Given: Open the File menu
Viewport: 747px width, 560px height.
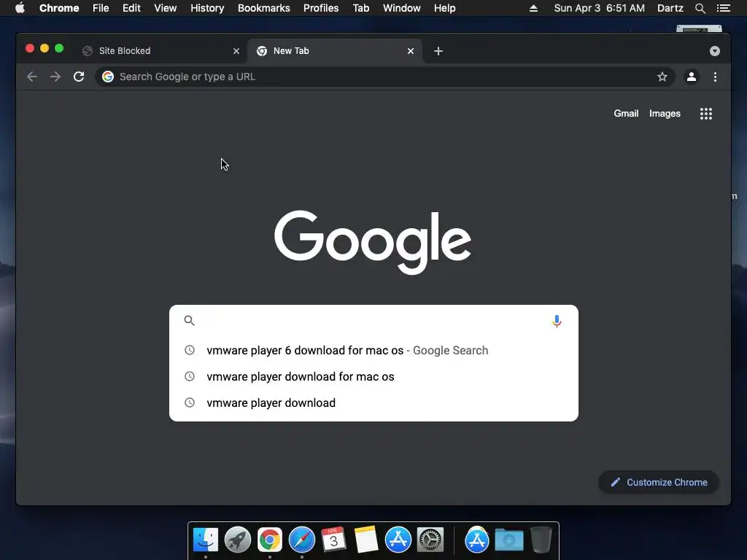Looking at the screenshot, I should pyautogui.click(x=101, y=8).
